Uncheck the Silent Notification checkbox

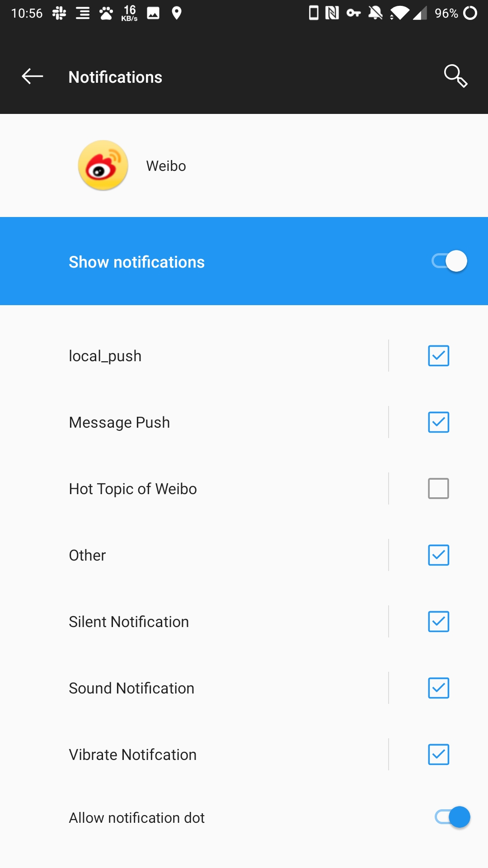pos(438,622)
